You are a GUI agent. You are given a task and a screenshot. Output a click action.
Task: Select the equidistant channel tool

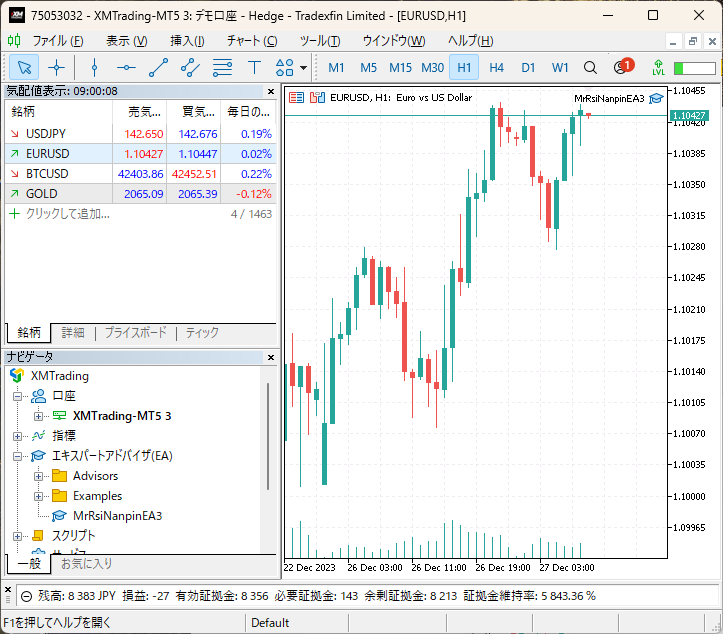click(x=190, y=68)
